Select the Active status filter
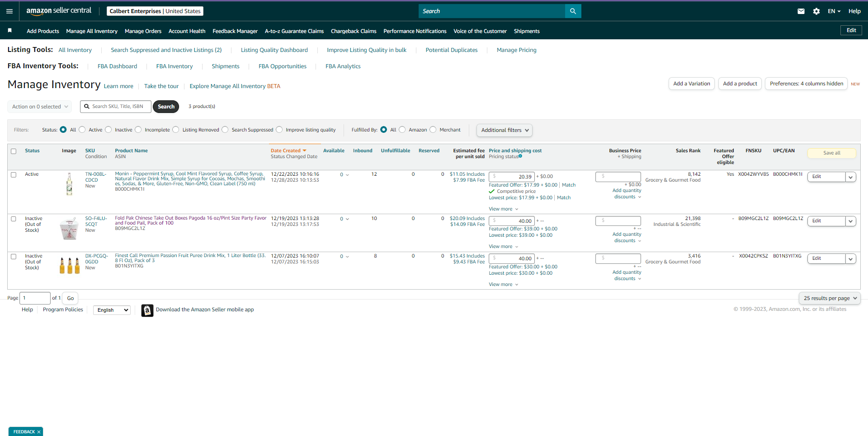Screen dimensions: 868x436 click(x=82, y=130)
